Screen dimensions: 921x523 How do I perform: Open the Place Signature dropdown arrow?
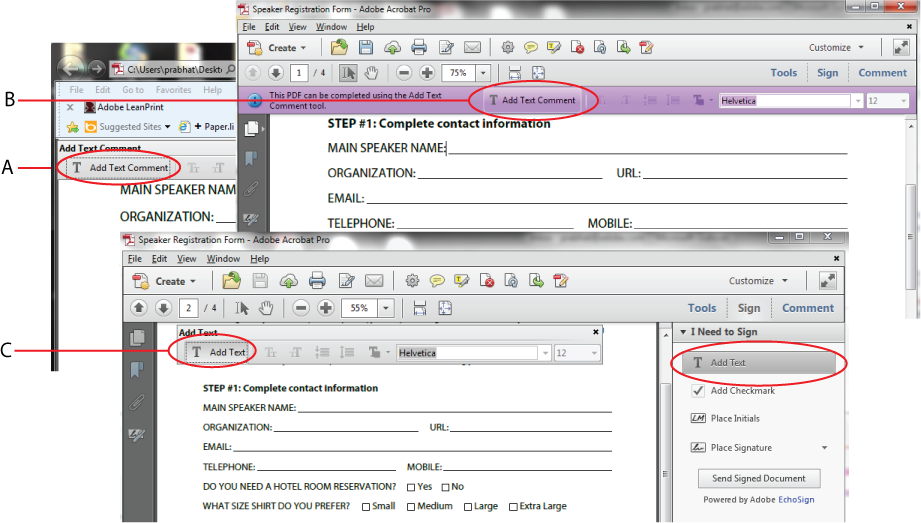coord(825,448)
